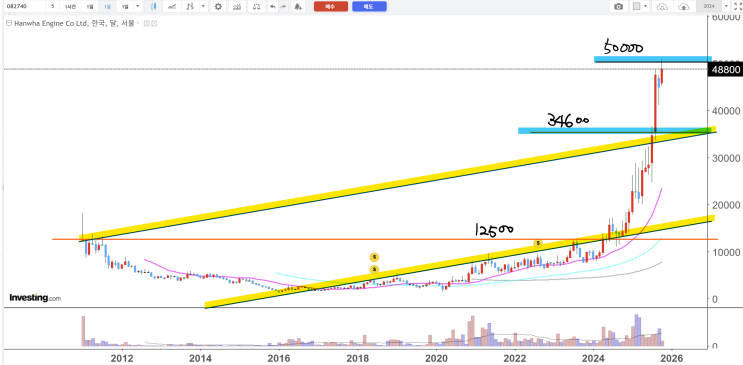Click the compare symbols scales icon
Image resolution: width=743 pixels, height=365 pixels.
pos(256,7)
